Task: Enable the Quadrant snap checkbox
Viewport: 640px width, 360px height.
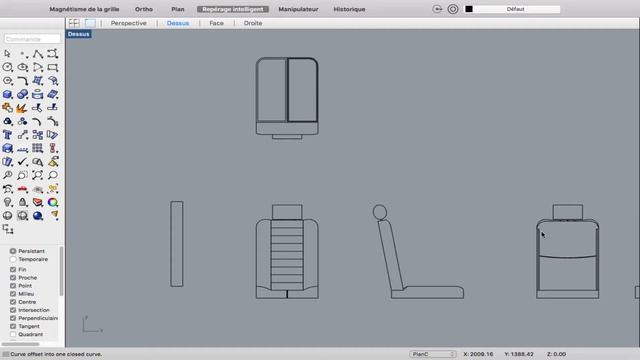Action: [x=13, y=334]
